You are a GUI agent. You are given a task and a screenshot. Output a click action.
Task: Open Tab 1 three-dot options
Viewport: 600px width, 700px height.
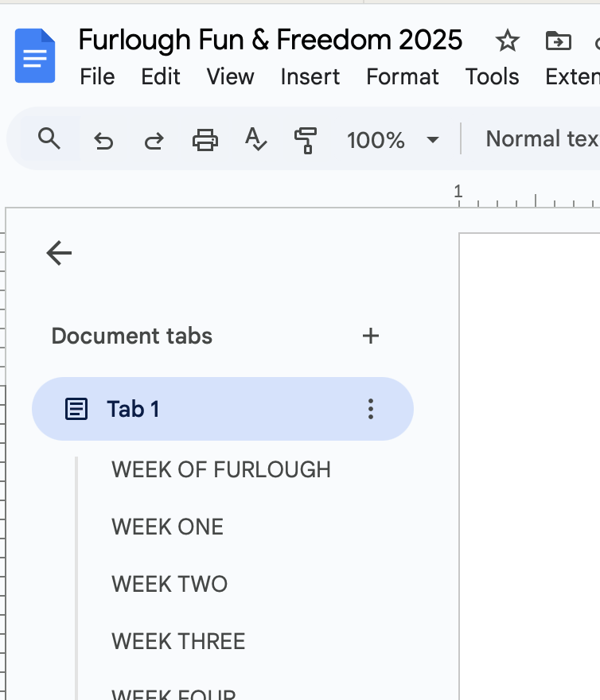pos(370,409)
